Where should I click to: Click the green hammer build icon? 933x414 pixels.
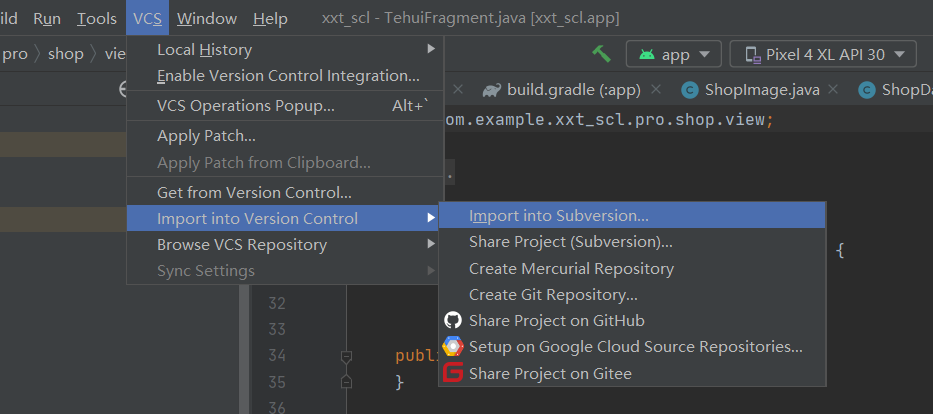601,54
